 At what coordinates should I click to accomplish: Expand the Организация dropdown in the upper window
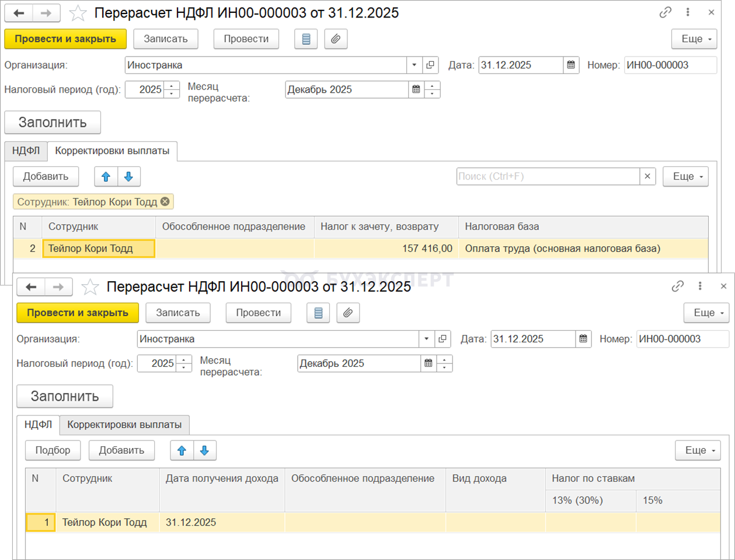[x=414, y=65]
